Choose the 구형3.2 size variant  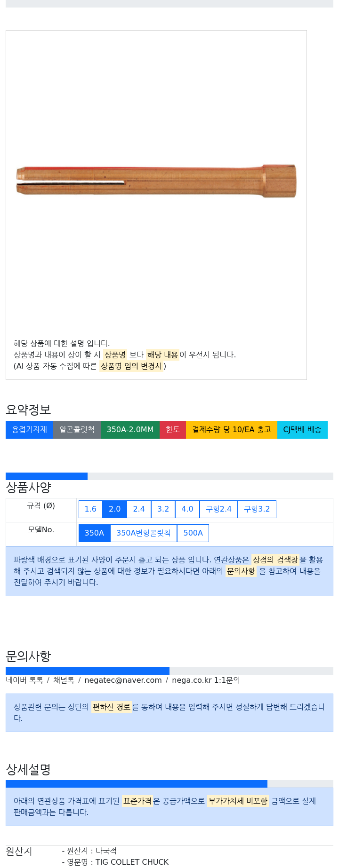(257, 509)
